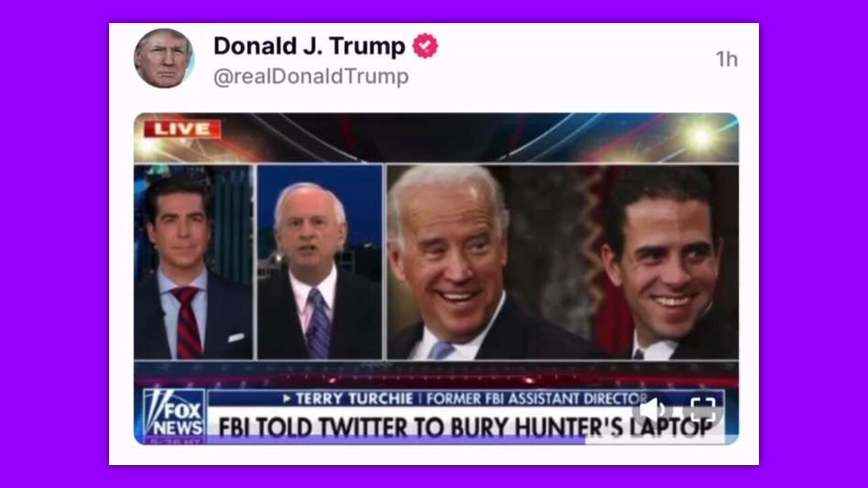This screenshot has height=488, width=868.
Task: Click the Terry Turchie guest video panel
Action: point(319,262)
